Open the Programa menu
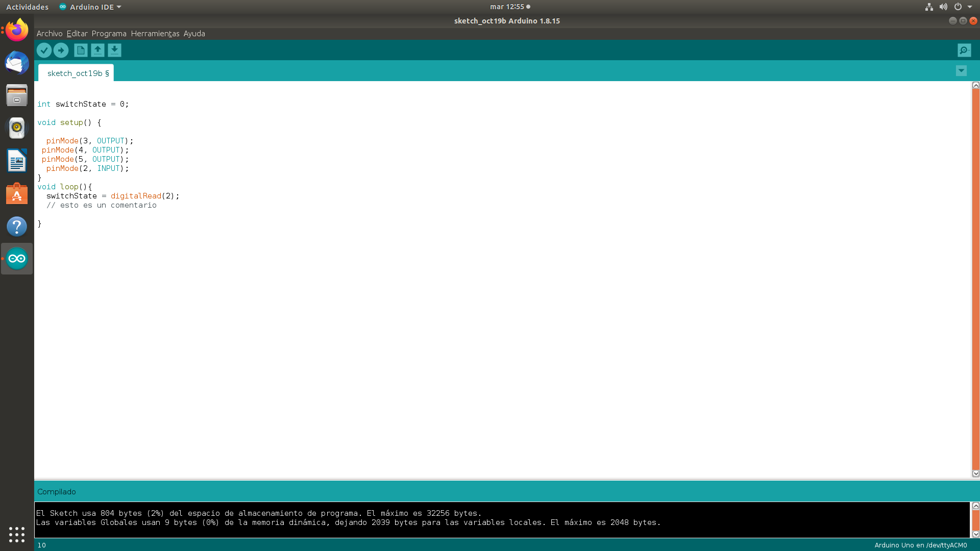980x551 pixels. coord(109,33)
